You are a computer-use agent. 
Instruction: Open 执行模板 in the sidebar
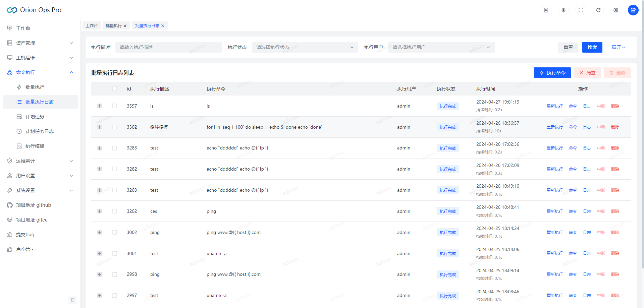tap(40, 146)
